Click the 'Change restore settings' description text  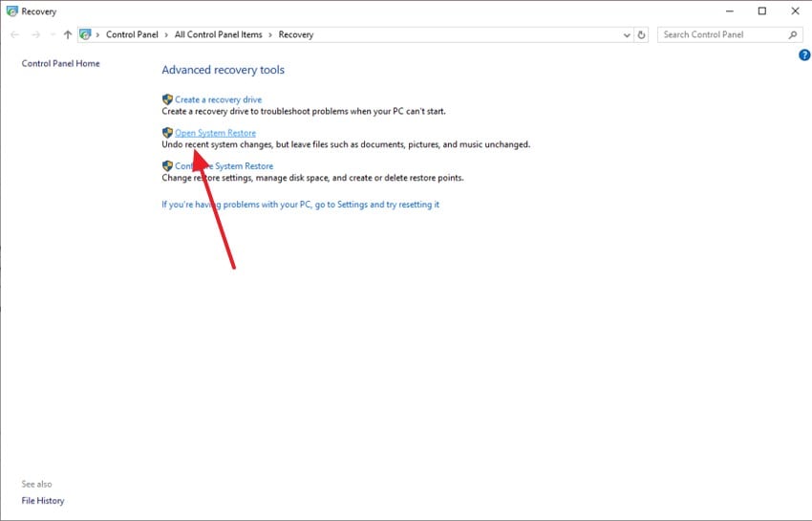312,177
